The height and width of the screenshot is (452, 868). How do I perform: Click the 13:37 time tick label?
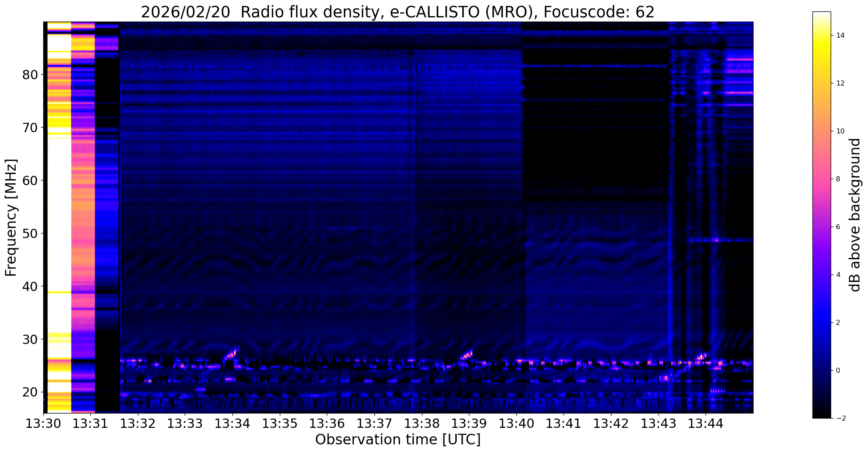tap(374, 423)
